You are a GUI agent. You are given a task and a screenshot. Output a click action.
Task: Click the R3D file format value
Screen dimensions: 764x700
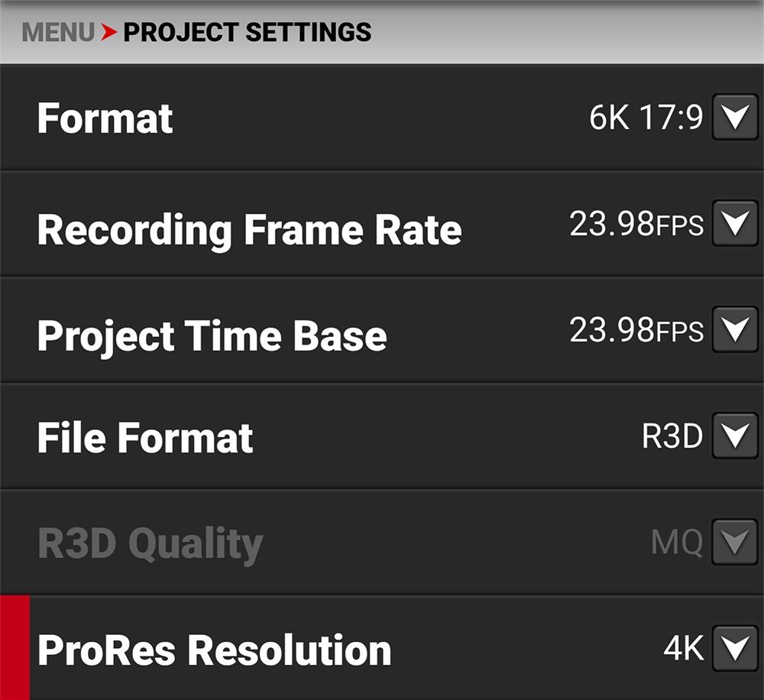point(672,436)
